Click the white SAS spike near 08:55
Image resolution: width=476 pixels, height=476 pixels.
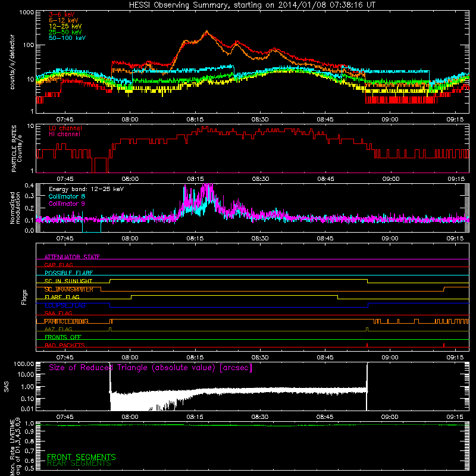367,386
